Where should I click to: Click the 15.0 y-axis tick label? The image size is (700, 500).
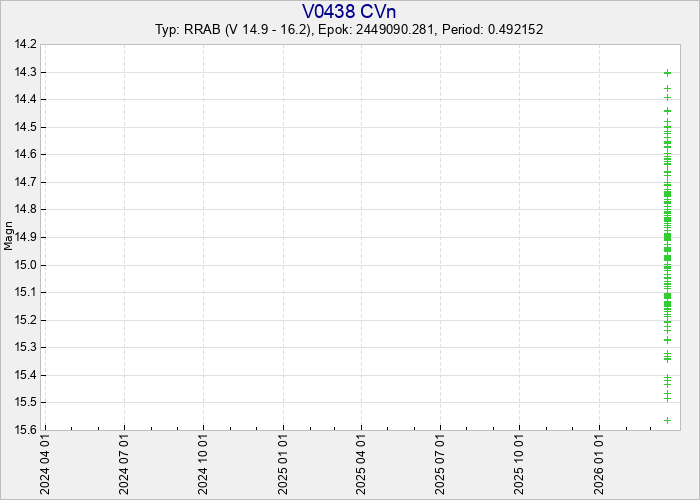tap(26, 265)
